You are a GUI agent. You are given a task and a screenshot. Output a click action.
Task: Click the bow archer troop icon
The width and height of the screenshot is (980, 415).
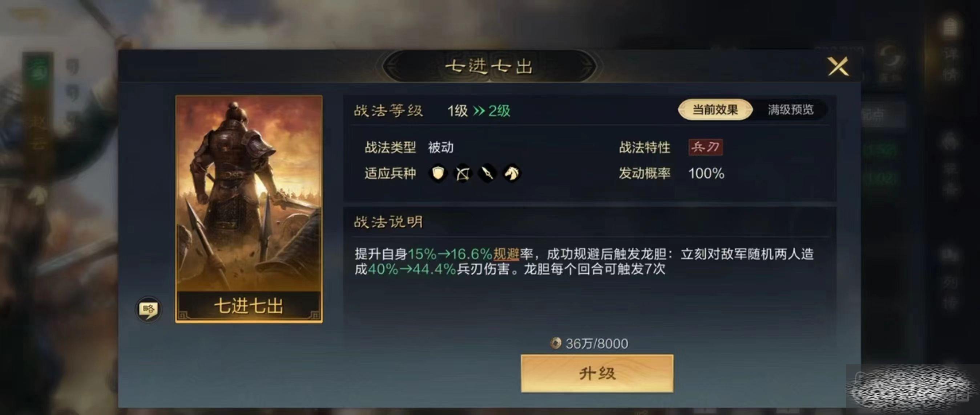(463, 174)
